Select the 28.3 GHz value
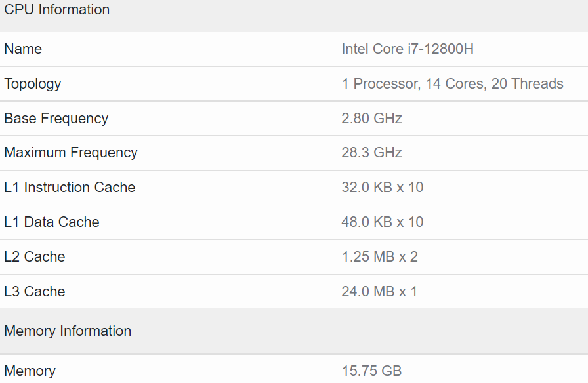The width and height of the screenshot is (588, 383). pyautogui.click(x=371, y=153)
